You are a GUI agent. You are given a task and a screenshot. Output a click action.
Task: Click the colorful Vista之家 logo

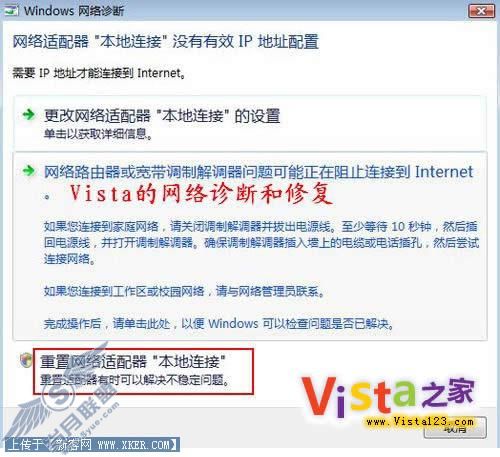(388, 396)
